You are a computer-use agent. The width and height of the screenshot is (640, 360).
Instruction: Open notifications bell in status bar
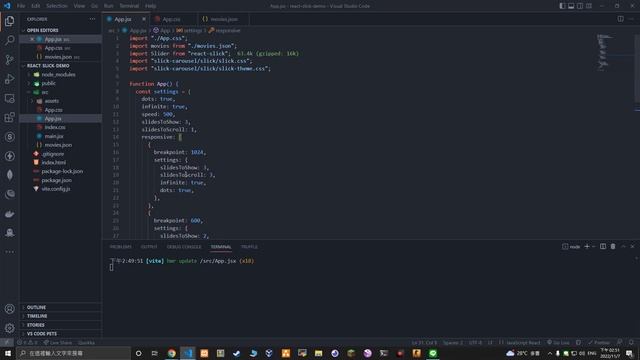[631, 342]
